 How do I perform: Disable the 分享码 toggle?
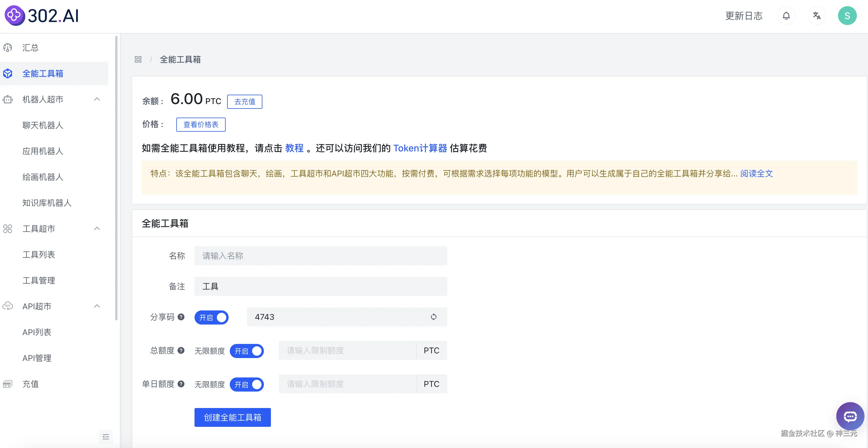coord(211,317)
